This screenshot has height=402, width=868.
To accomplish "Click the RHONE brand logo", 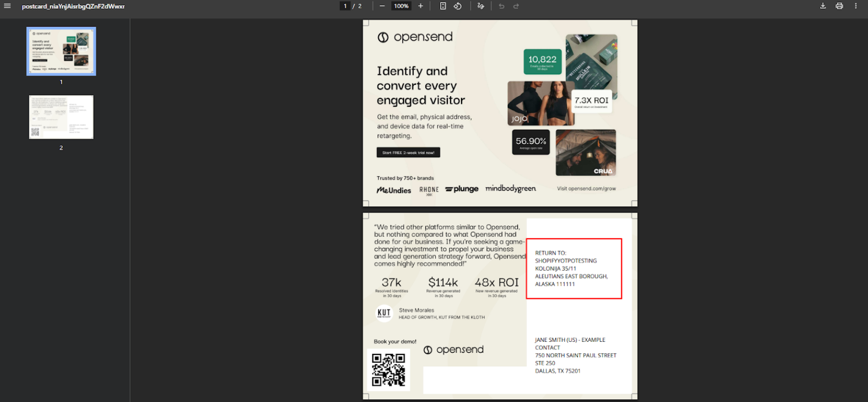I will click(429, 191).
